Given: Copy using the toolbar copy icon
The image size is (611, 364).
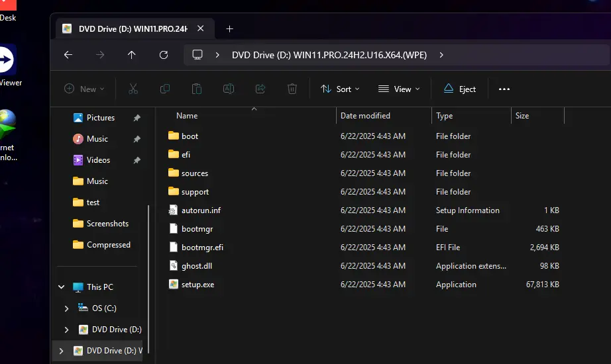Looking at the screenshot, I should pyautogui.click(x=165, y=89).
